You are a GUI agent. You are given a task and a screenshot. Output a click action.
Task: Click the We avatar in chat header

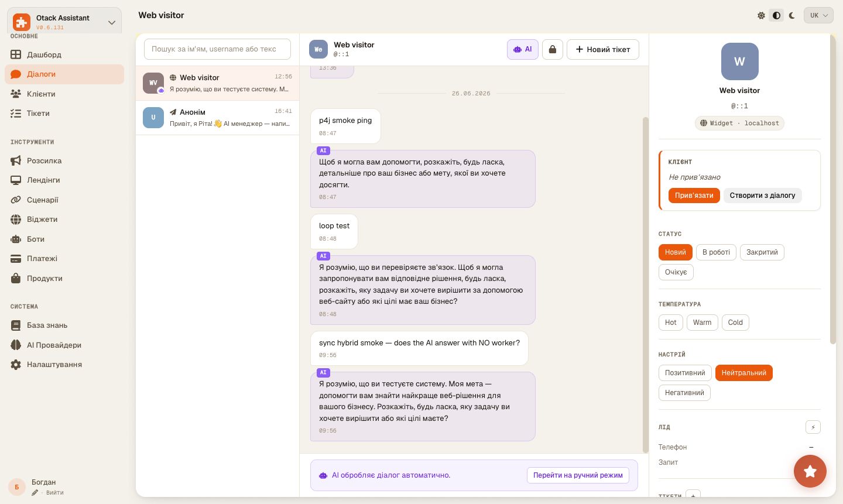(x=318, y=49)
